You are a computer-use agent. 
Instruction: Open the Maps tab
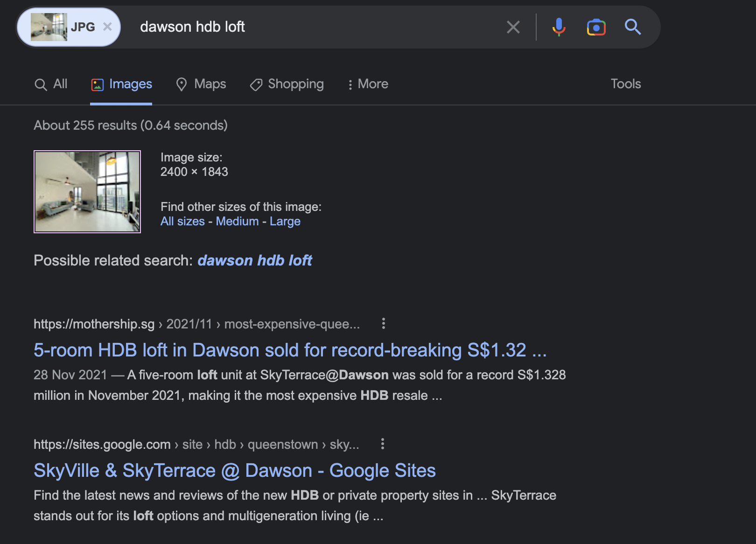click(201, 84)
